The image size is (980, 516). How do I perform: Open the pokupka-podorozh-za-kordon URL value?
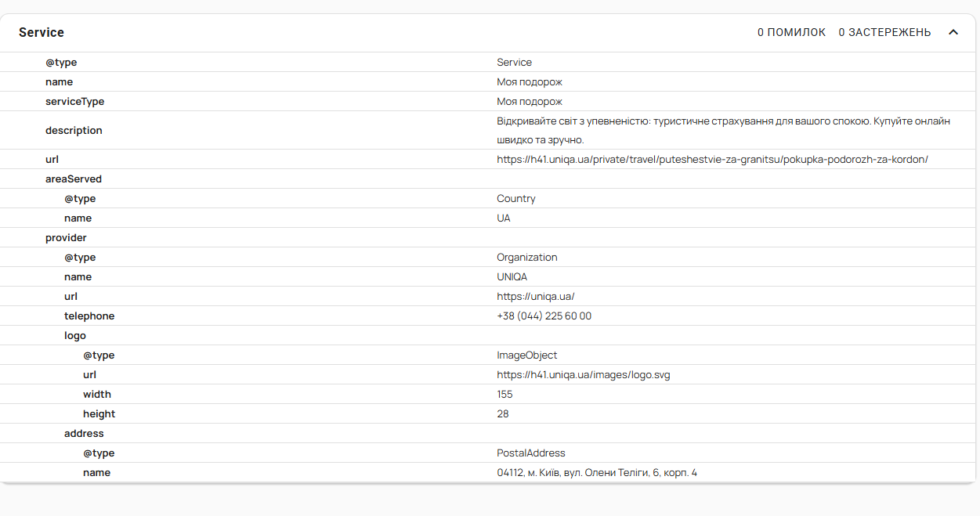click(x=712, y=159)
